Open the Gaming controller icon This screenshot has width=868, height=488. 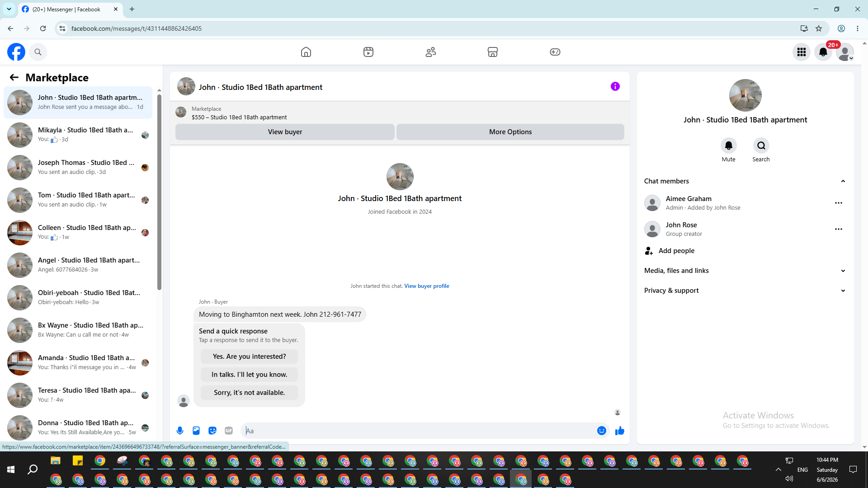pyautogui.click(x=555, y=52)
